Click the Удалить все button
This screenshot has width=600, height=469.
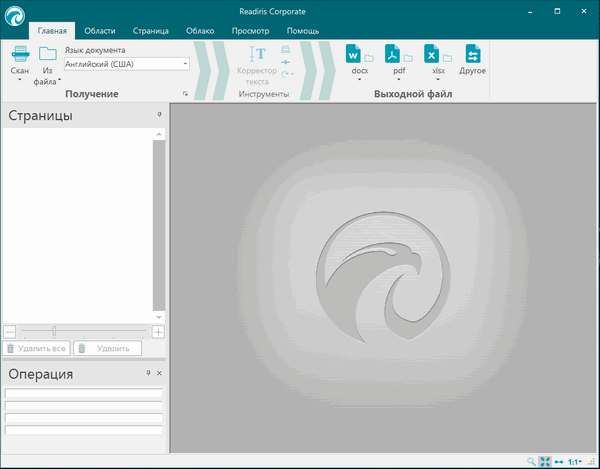(x=36, y=348)
